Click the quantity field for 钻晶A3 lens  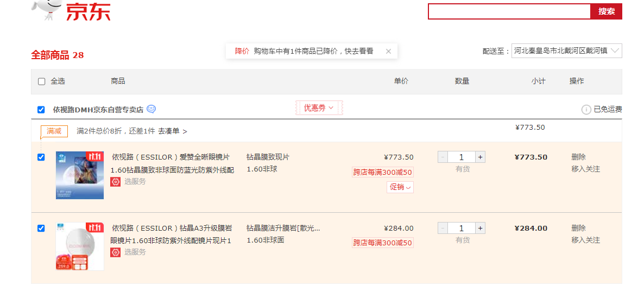pyautogui.click(x=462, y=228)
